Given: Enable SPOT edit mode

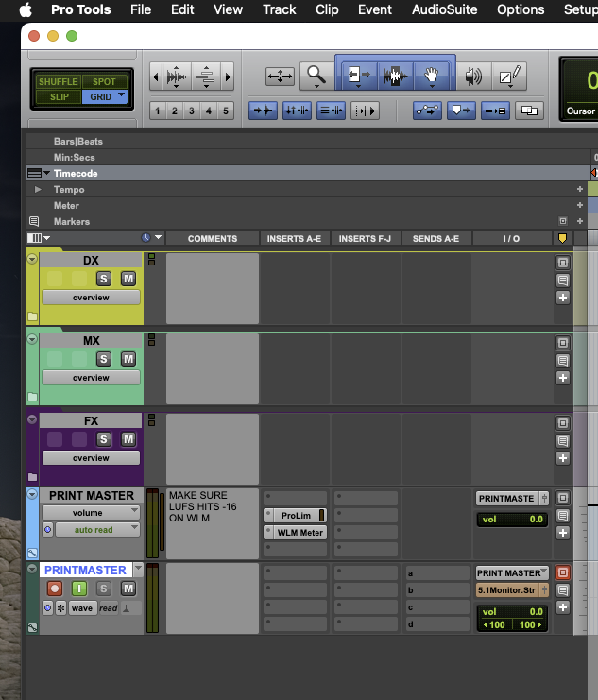Looking at the screenshot, I should [104, 81].
